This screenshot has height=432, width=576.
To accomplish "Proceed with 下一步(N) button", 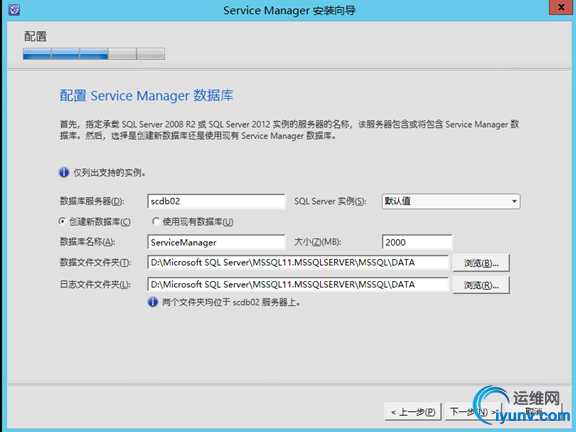I will click(x=473, y=412).
